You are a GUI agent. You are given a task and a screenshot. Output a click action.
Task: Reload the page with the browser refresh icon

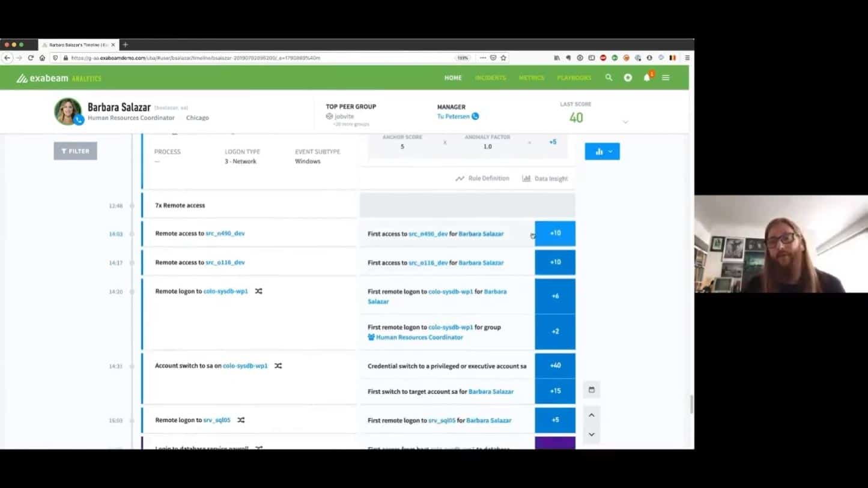31,58
